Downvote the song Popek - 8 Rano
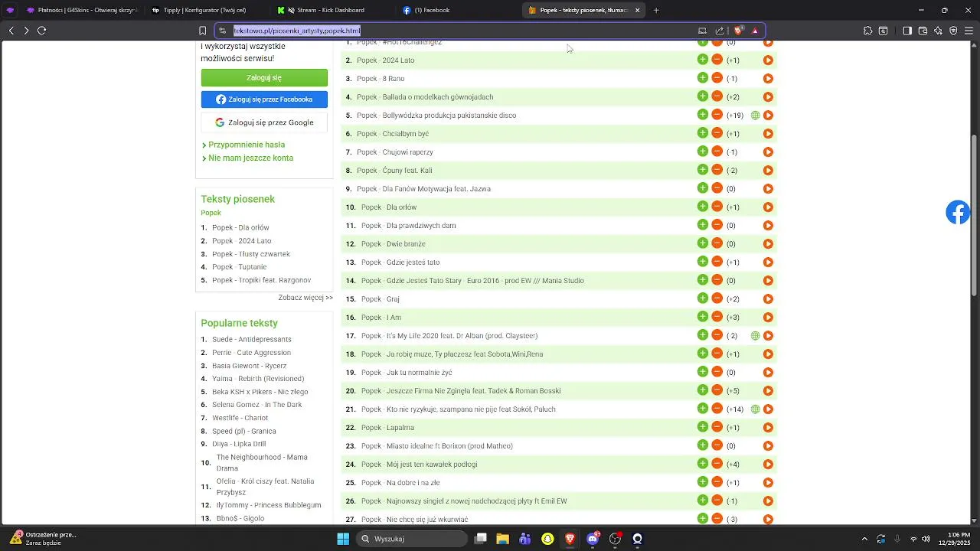980x551 pixels. click(717, 78)
